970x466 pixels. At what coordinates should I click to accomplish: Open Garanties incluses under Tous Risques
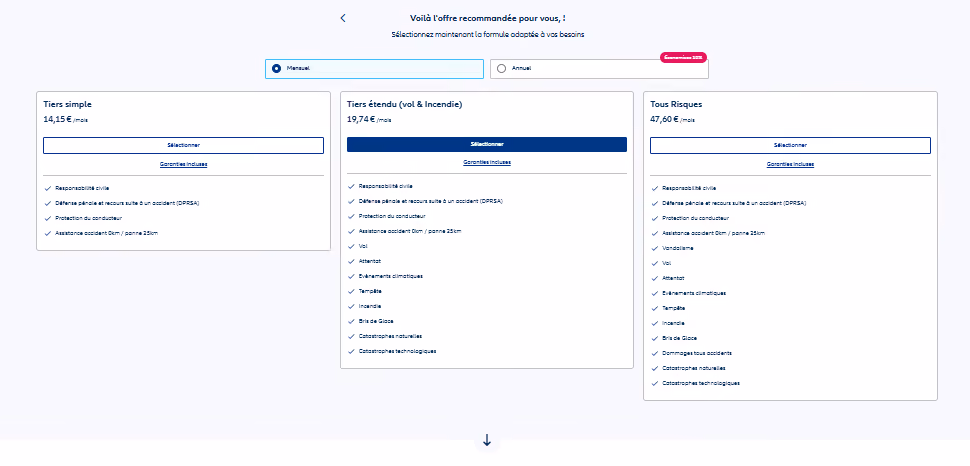point(790,164)
